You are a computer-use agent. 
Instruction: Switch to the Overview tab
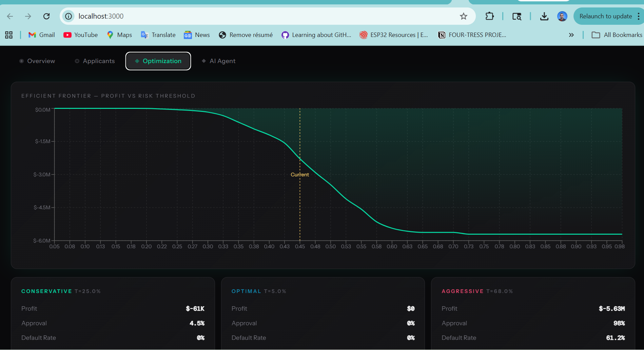(x=37, y=61)
